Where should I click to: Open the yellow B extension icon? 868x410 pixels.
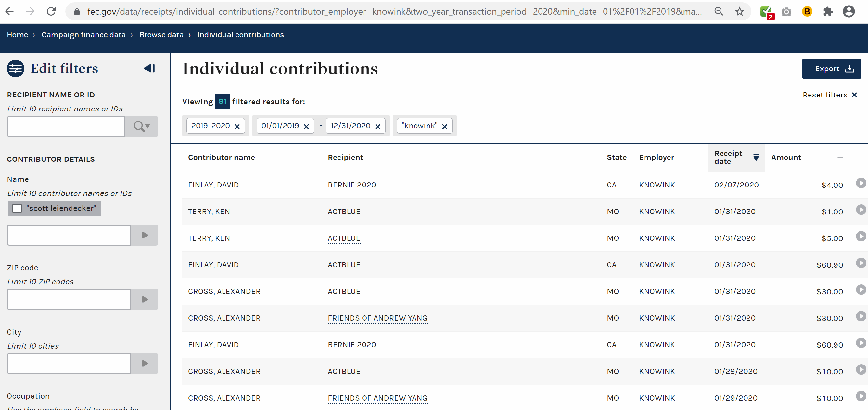(807, 12)
